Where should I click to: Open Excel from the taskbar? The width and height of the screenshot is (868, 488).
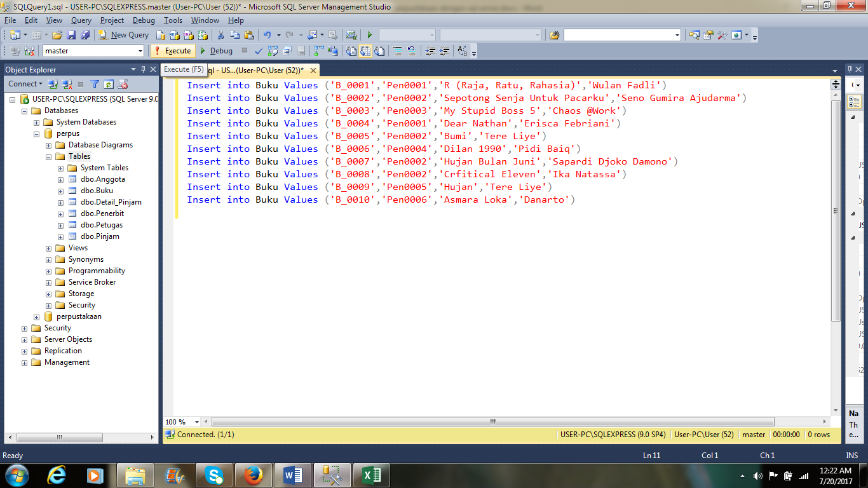click(x=372, y=475)
